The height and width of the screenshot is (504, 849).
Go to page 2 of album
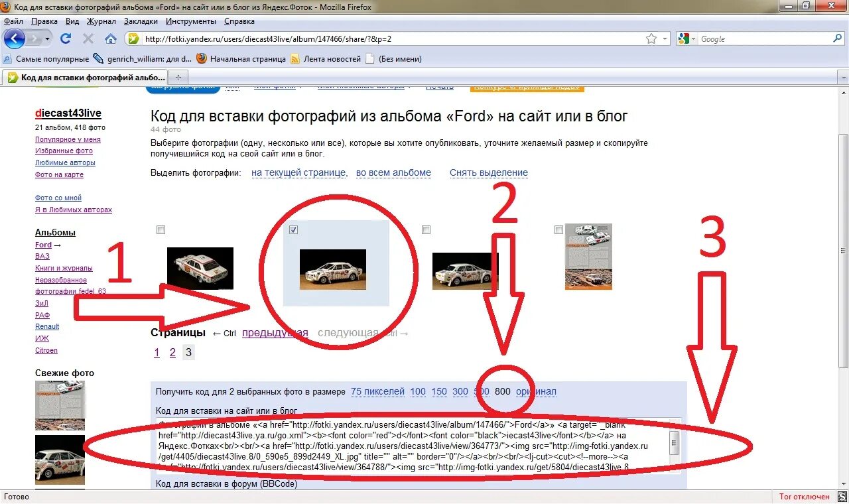(x=172, y=353)
